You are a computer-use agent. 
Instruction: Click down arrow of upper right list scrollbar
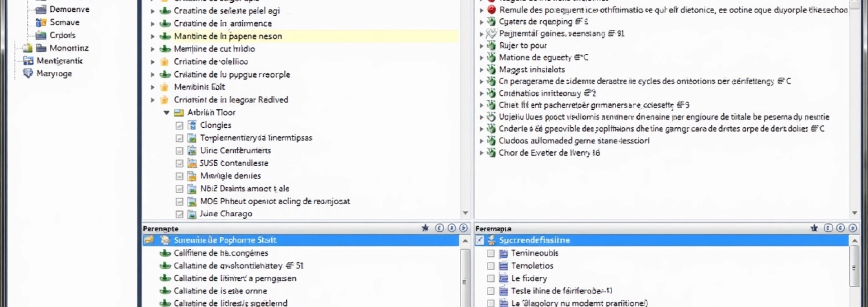point(854,213)
